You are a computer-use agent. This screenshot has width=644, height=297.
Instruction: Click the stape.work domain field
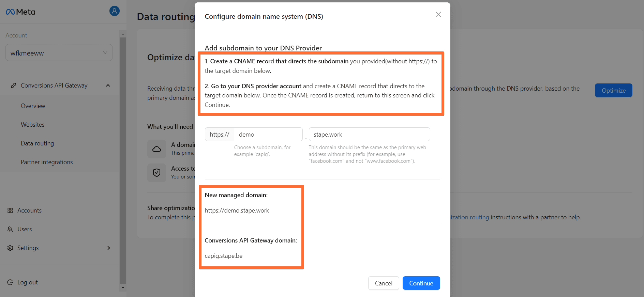point(370,134)
